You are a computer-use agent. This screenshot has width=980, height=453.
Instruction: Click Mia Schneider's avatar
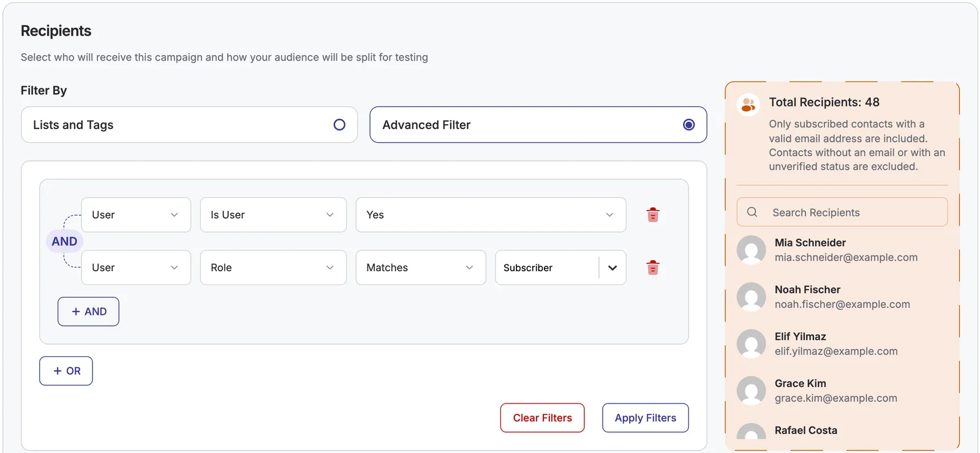tap(751, 250)
